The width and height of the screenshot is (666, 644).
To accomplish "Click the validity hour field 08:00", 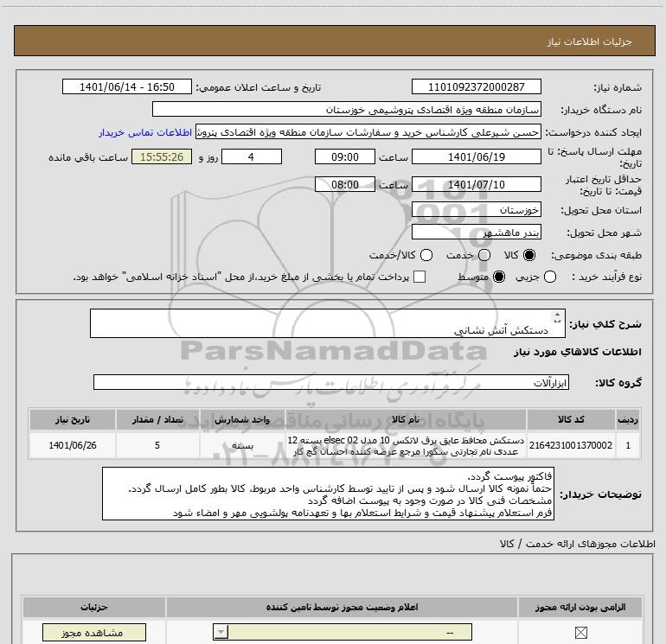I will click(x=345, y=184).
